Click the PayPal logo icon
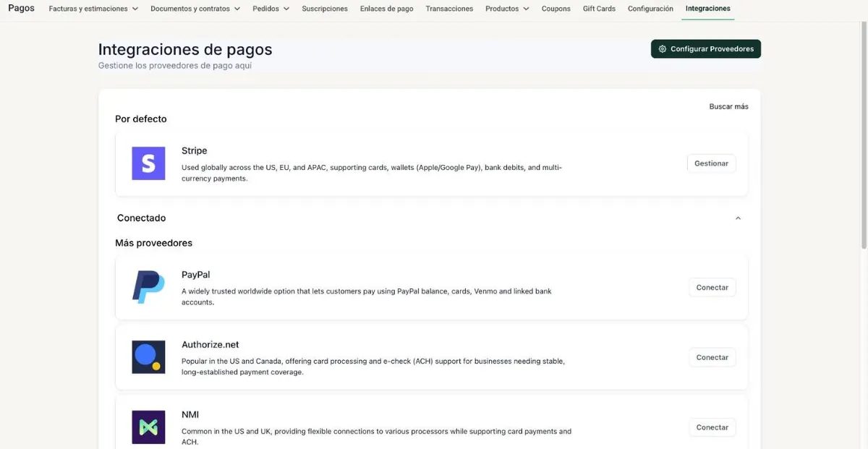The image size is (868, 449). (148, 287)
